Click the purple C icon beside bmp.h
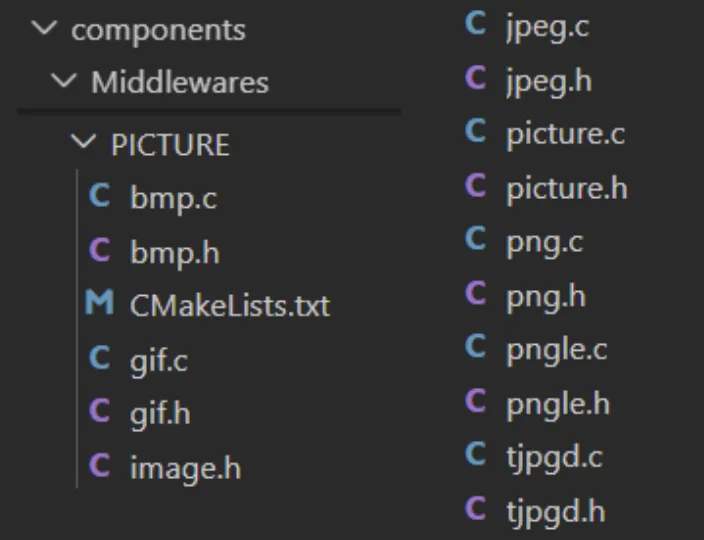 pos(100,249)
